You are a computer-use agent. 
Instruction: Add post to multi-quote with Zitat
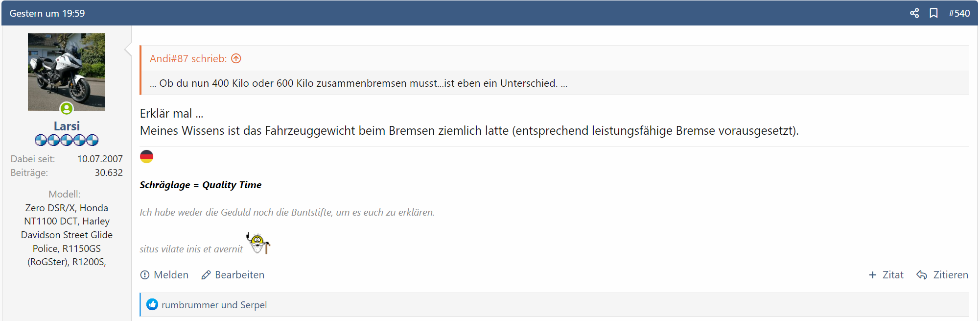(x=886, y=275)
